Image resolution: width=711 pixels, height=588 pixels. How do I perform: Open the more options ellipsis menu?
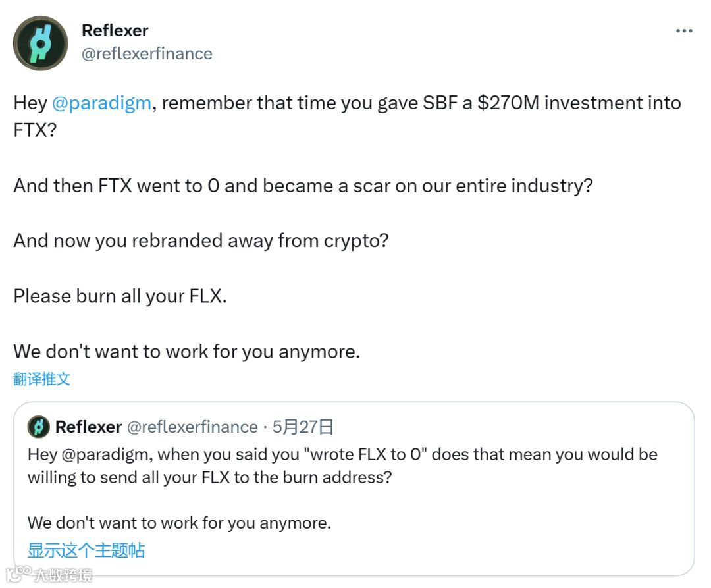684,31
